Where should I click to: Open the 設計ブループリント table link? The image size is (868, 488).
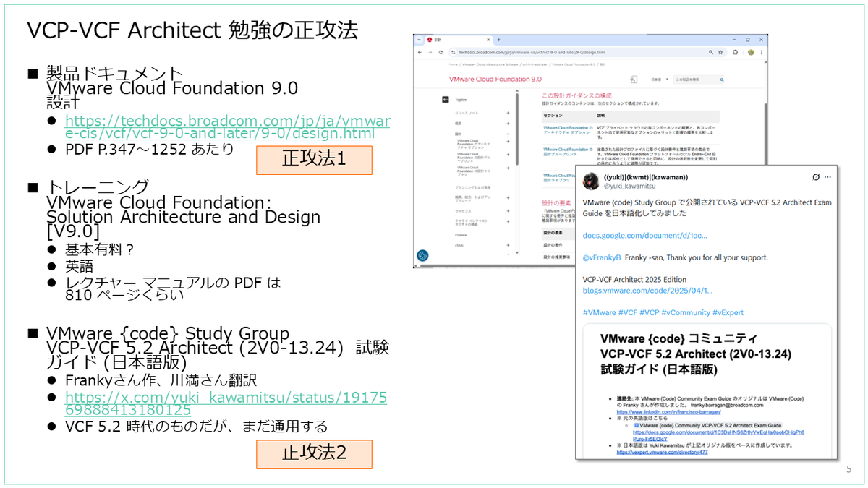pos(566,152)
